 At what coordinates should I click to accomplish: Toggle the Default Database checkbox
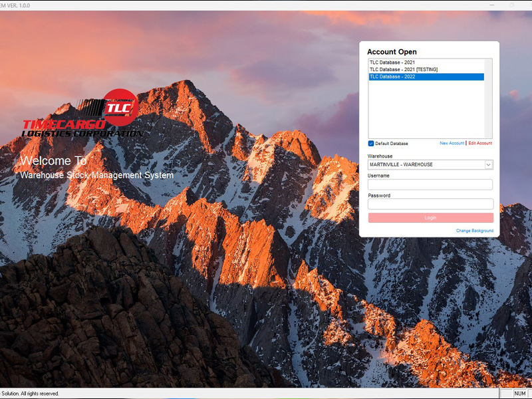coord(371,144)
